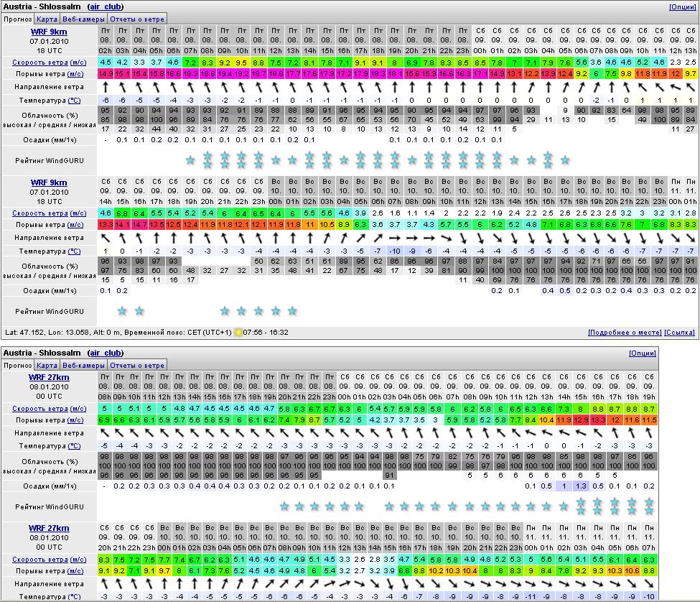Click the yellow 9.5 wind speed cell
700x602 pixels.
(241, 62)
